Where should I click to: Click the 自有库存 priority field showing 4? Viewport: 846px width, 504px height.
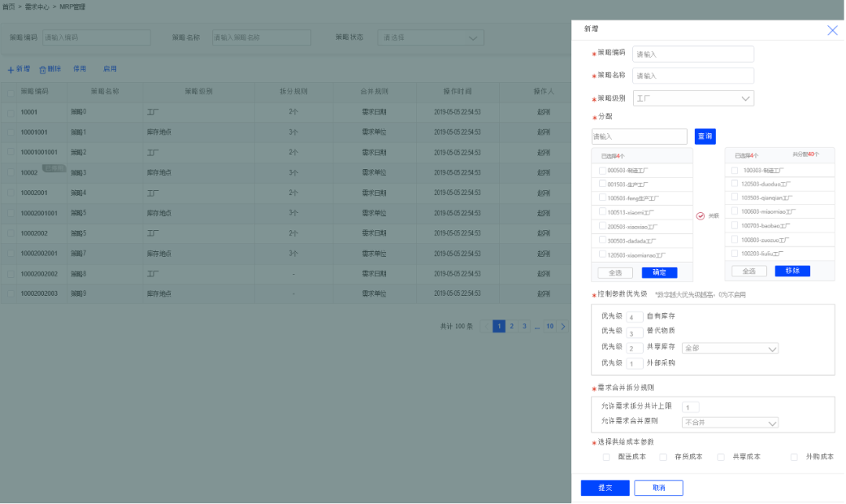(x=634, y=317)
